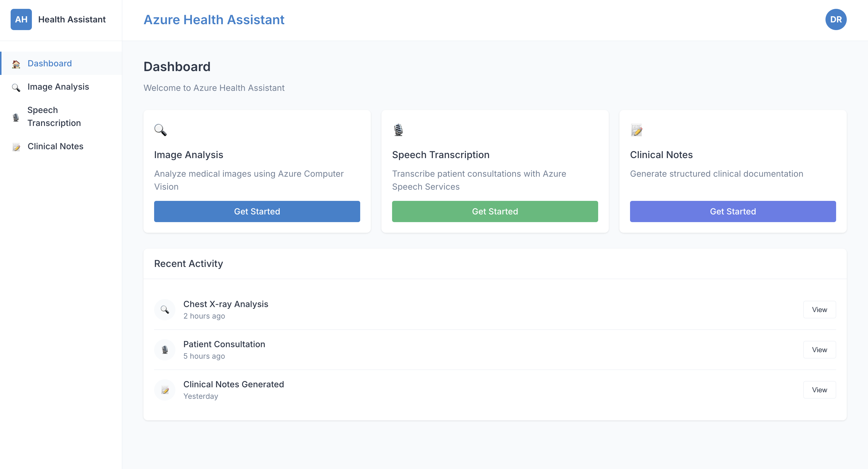
Task: Select Dashboard in the sidebar
Action: pos(50,64)
